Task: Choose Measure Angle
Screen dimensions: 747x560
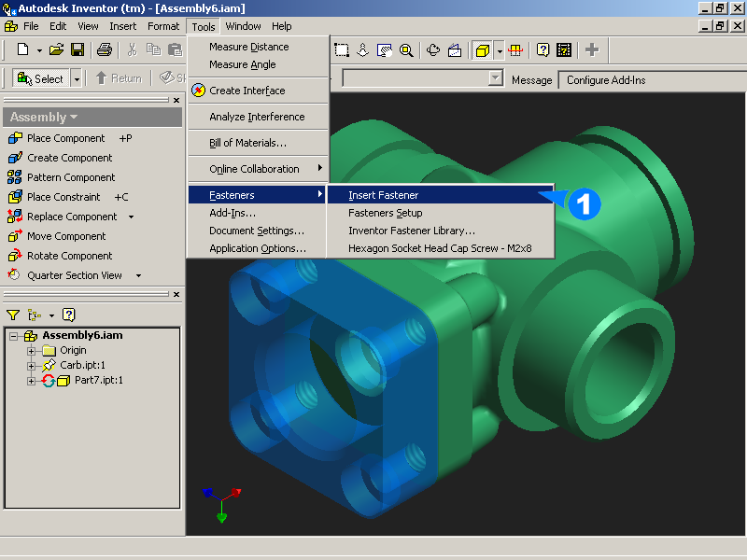Action: [258, 64]
